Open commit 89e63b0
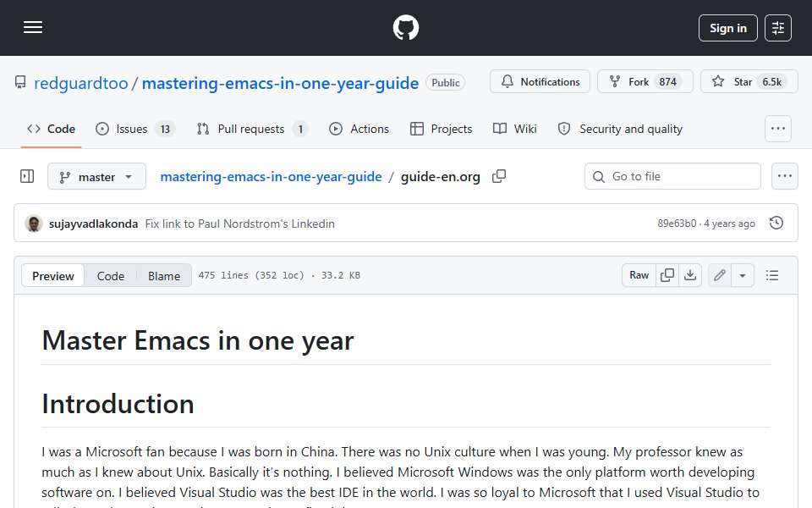812x508 pixels. [x=677, y=224]
